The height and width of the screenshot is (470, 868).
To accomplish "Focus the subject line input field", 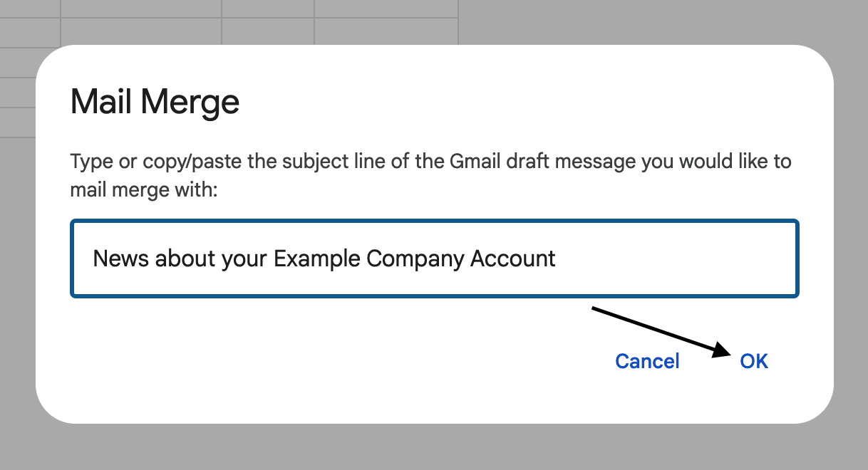I will tap(434, 258).
